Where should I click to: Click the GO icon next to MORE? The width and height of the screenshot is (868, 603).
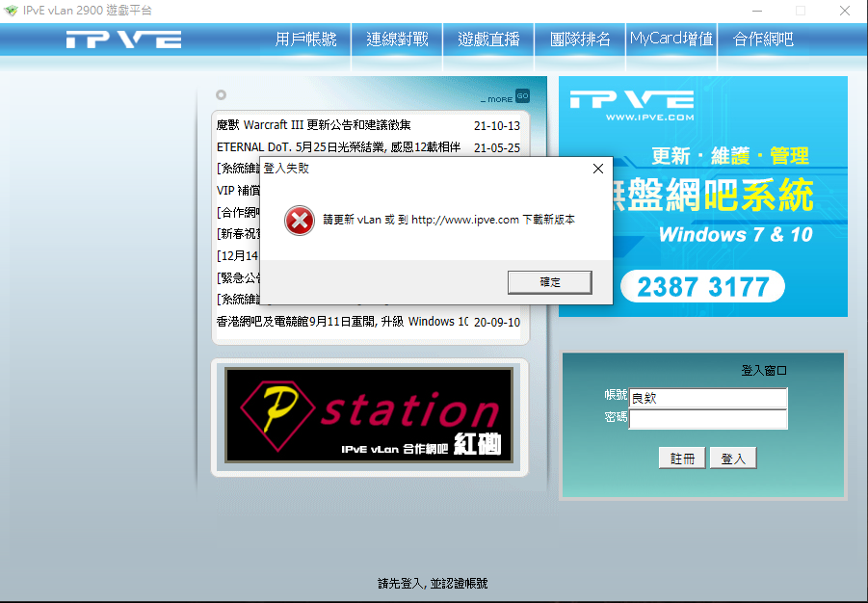[x=522, y=95]
